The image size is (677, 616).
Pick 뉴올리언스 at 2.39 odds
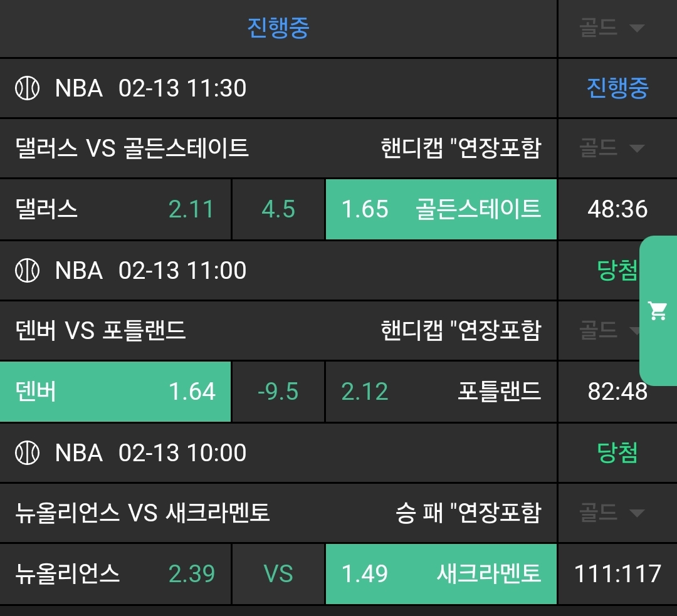click(115, 573)
